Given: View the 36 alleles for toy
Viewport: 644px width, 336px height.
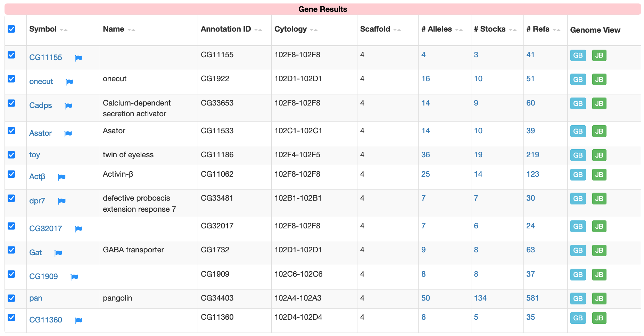Looking at the screenshot, I should click(x=426, y=155).
